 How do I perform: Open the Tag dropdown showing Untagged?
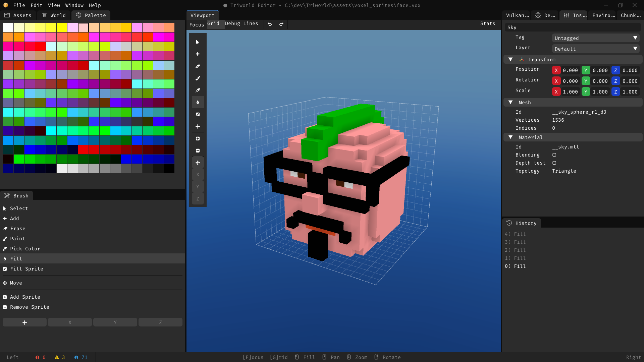pos(595,38)
